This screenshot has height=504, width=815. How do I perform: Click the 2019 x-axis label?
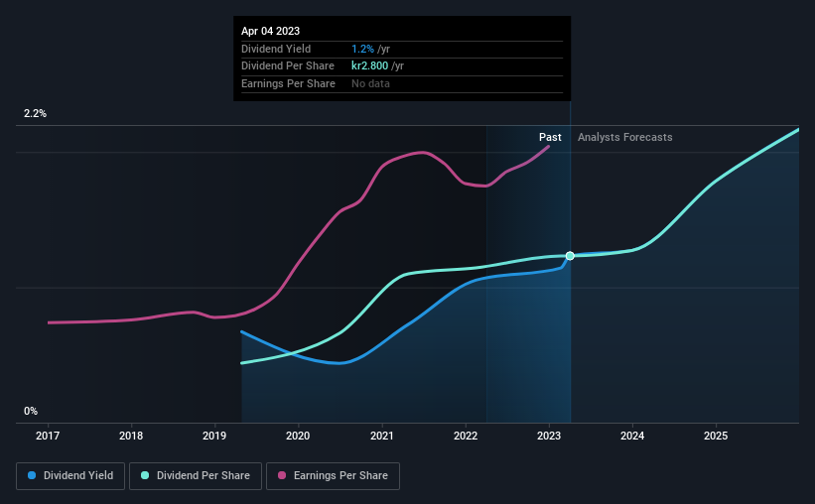(x=214, y=436)
